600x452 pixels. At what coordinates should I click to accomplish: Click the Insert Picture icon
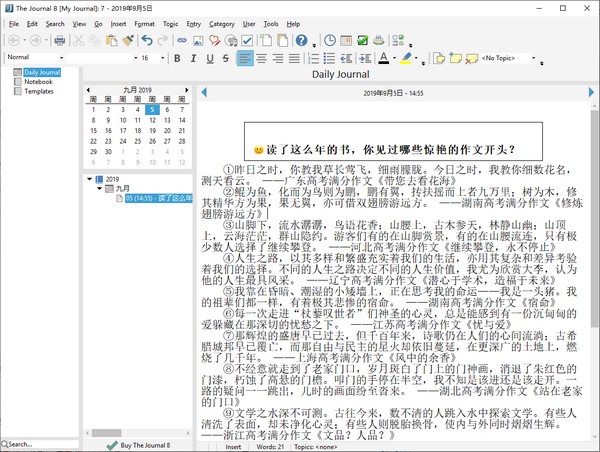pos(198,41)
